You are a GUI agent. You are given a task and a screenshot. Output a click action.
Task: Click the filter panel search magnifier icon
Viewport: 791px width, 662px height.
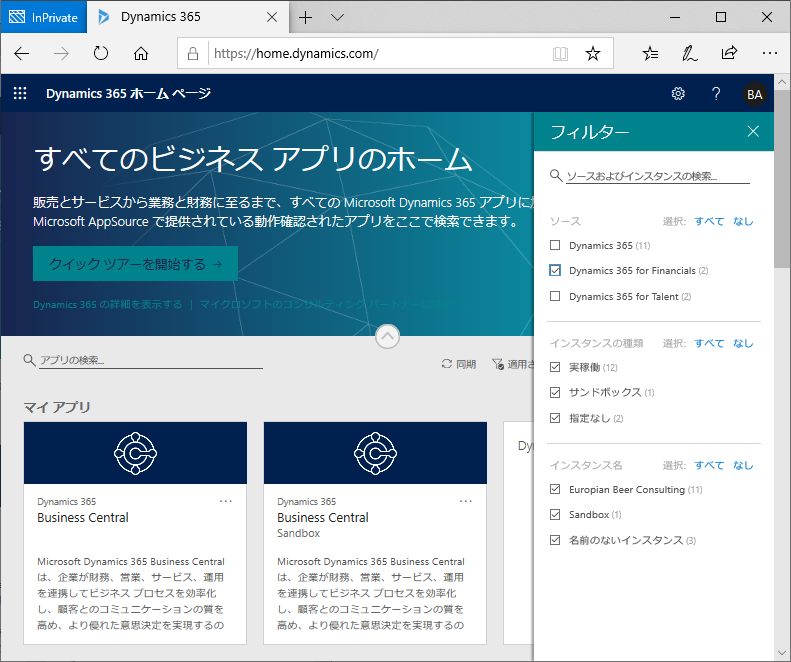(x=555, y=176)
